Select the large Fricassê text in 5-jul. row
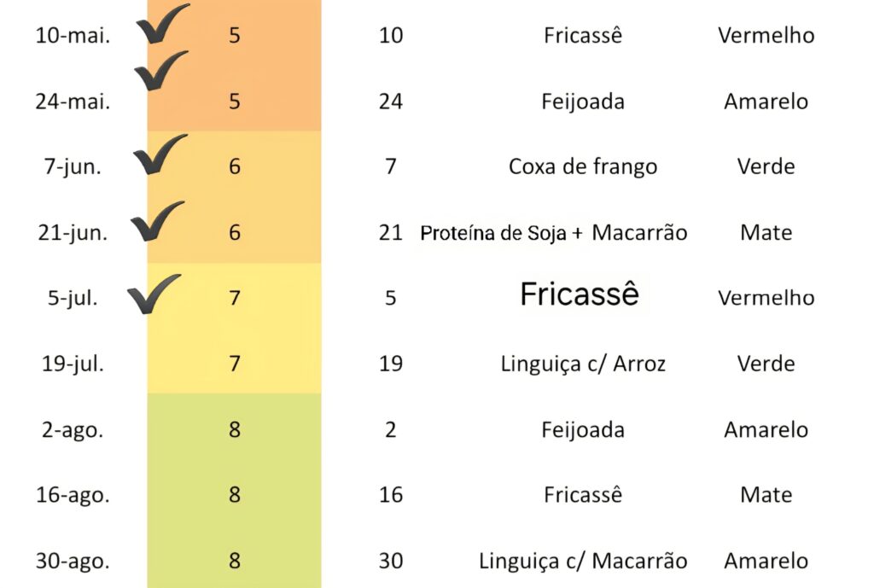 click(x=580, y=294)
